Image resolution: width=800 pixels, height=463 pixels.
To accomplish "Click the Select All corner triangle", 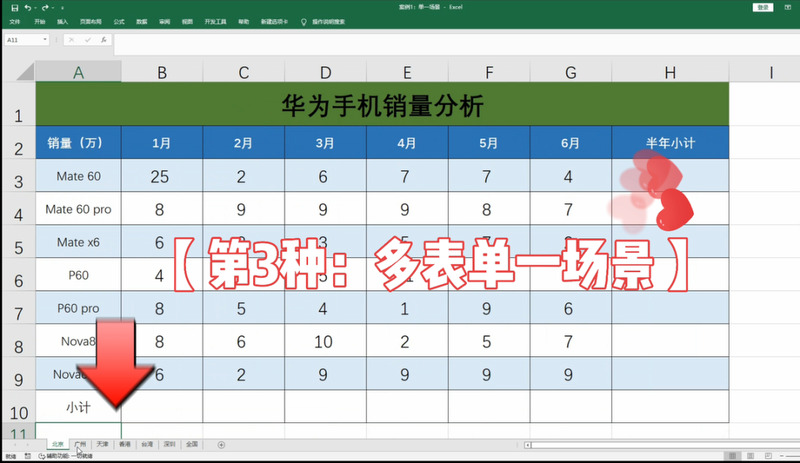I will (x=26, y=71).
